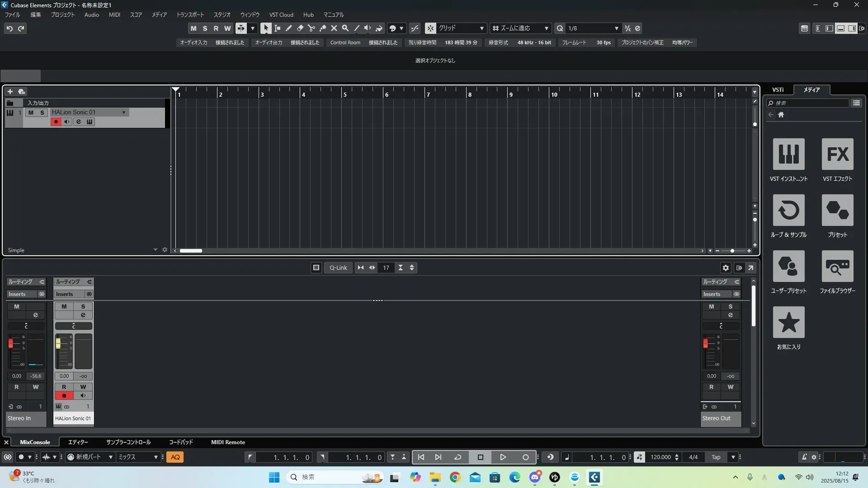Select the Glue tool
The image size is (868, 488).
(322, 28)
